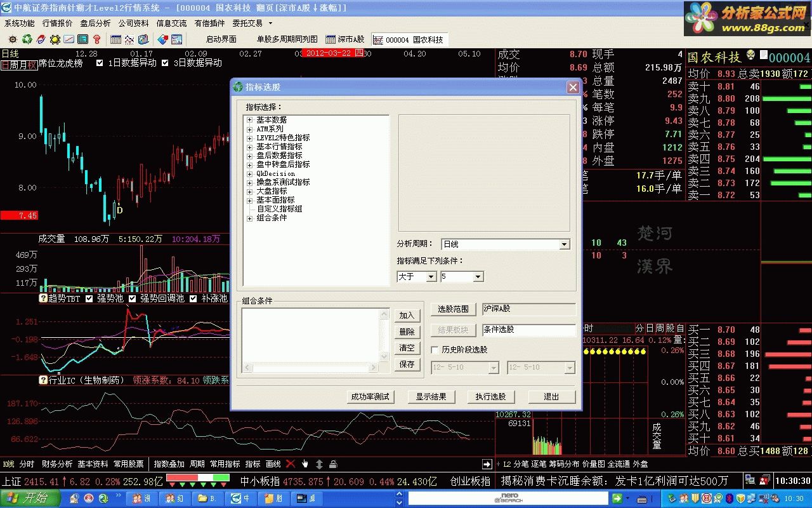Screen dimensions: 812x508
Task: Toggle the 3日数据异动 checkbox
Action: click(165, 63)
